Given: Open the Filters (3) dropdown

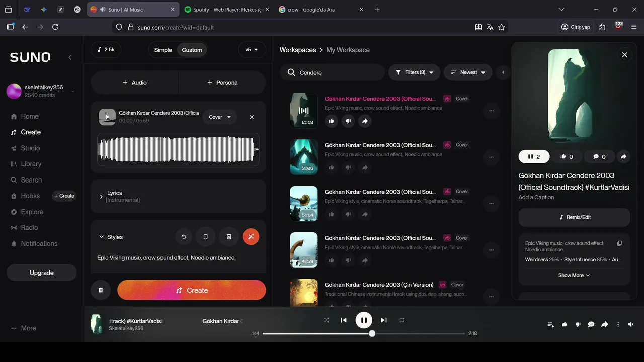Looking at the screenshot, I should (415, 72).
